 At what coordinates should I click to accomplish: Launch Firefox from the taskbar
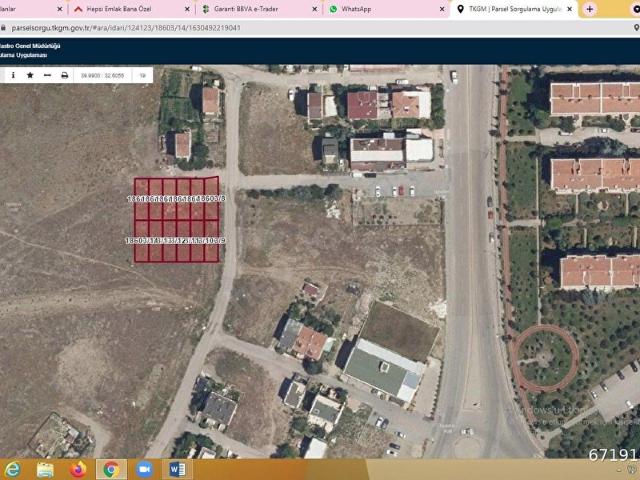click(x=79, y=468)
